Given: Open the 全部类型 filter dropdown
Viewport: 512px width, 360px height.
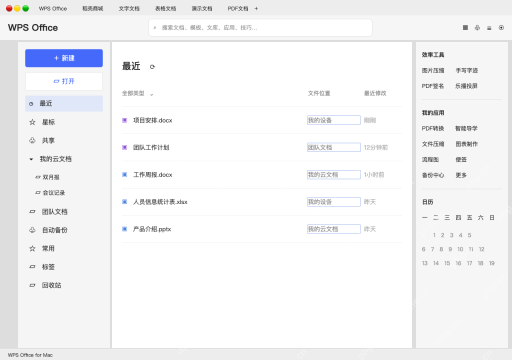Looking at the screenshot, I should (x=138, y=94).
